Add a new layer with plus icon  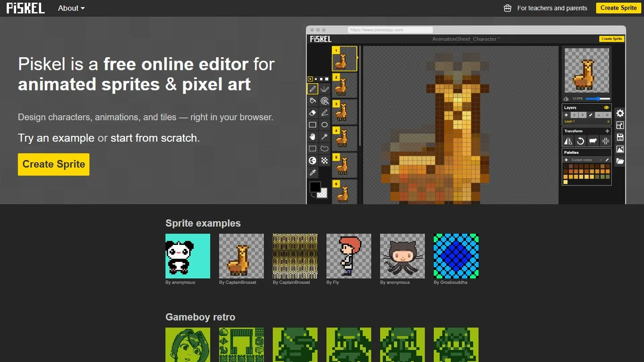tap(567, 115)
